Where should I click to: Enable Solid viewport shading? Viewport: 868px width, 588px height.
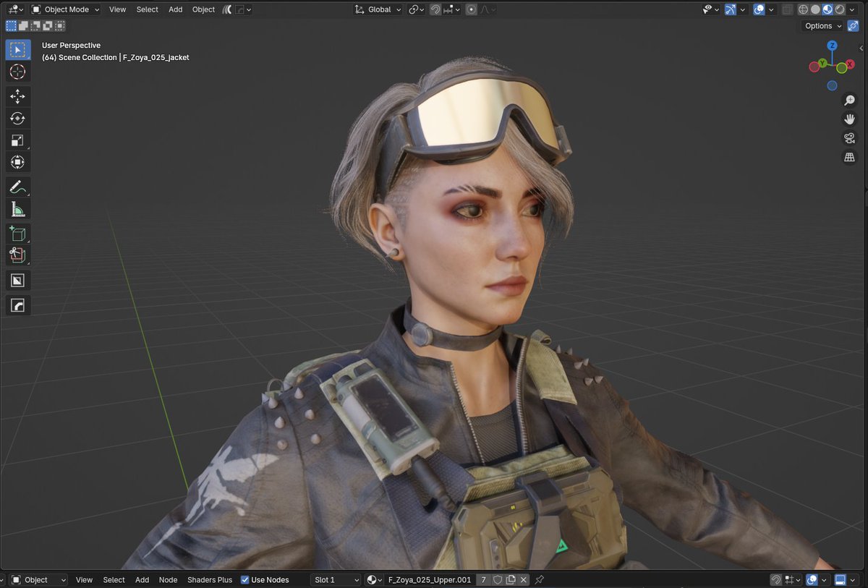(x=814, y=9)
